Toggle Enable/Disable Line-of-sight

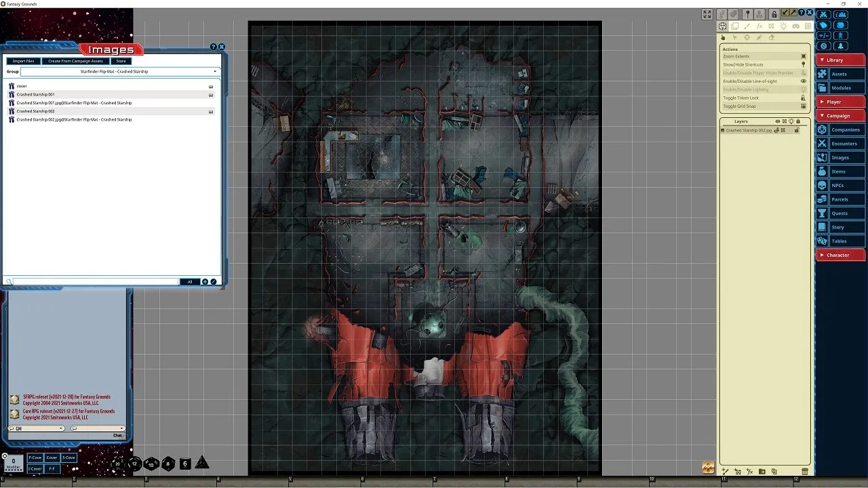[x=764, y=81]
